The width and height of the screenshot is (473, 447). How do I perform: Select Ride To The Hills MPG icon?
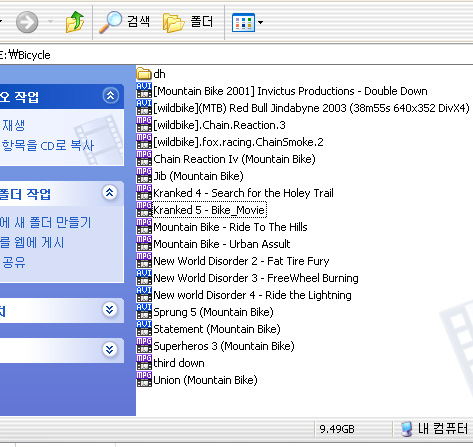pos(144,227)
